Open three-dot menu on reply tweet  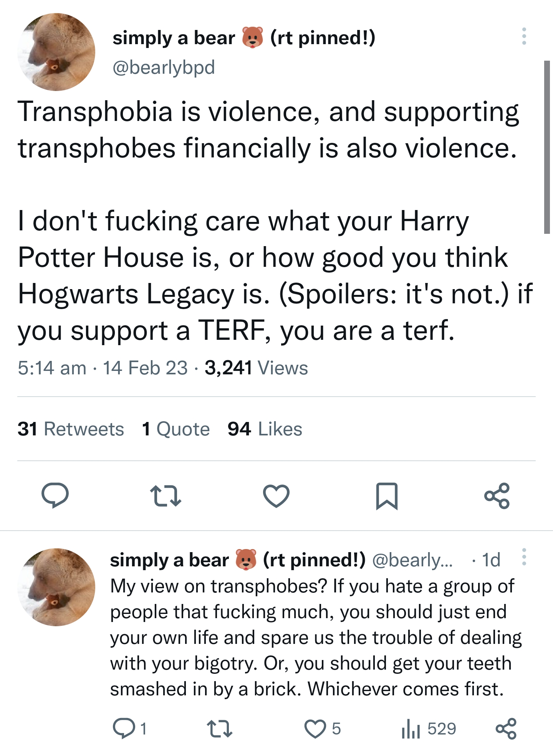click(x=524, y=557)
